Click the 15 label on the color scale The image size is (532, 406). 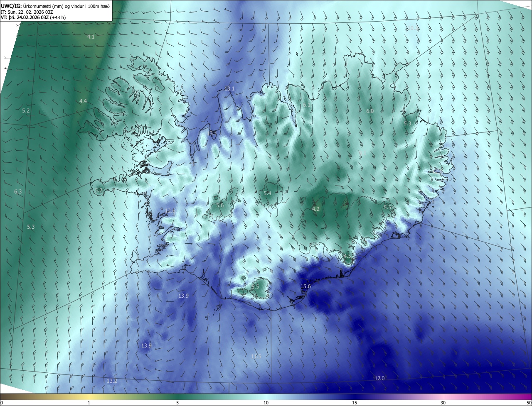[x=355, y=403]
